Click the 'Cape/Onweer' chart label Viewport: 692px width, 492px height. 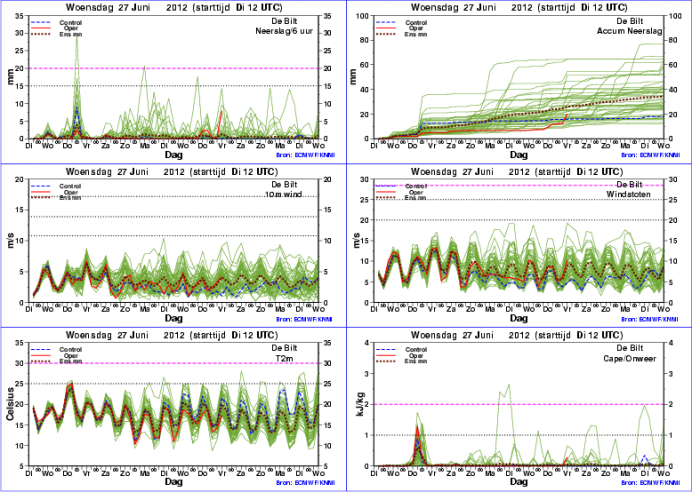pos(630,358)
